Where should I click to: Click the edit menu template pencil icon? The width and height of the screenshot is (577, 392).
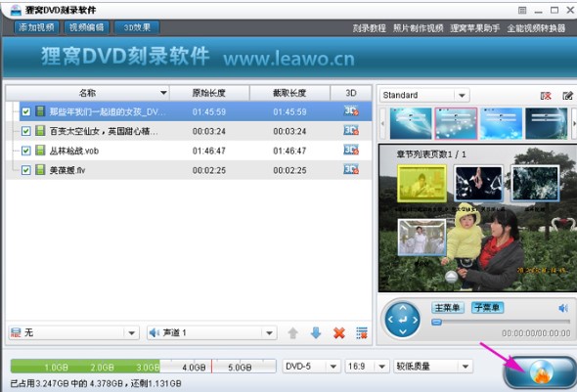tap(568, 96)
